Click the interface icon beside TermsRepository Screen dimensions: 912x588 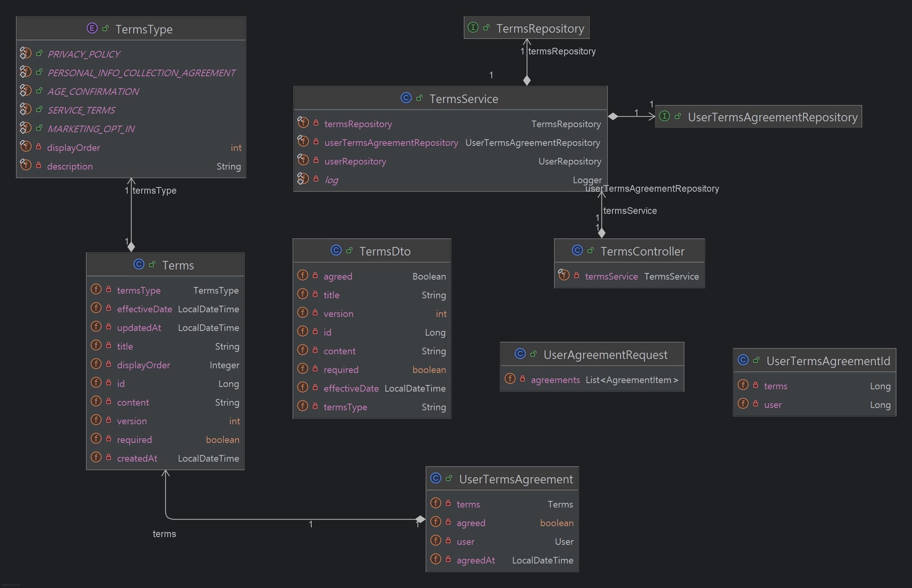[x=473, y=28]
